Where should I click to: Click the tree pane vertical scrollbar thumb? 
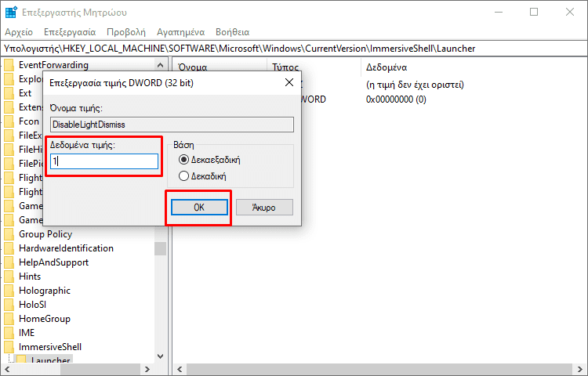point(161,248)
